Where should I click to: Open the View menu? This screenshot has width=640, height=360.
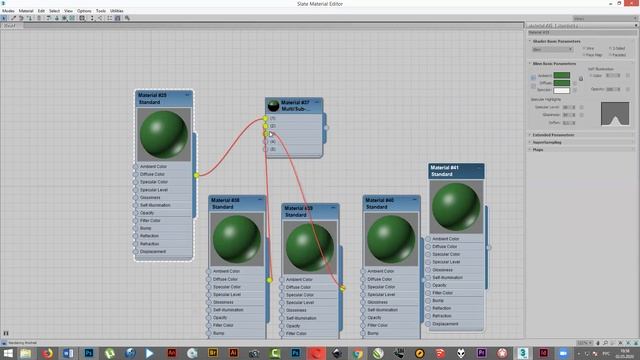click(69, 11)
